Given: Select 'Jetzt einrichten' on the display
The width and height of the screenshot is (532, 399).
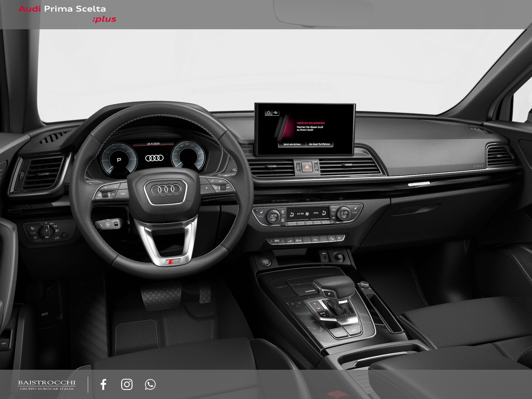Looking at the screenshot, I should pos(292,144).
